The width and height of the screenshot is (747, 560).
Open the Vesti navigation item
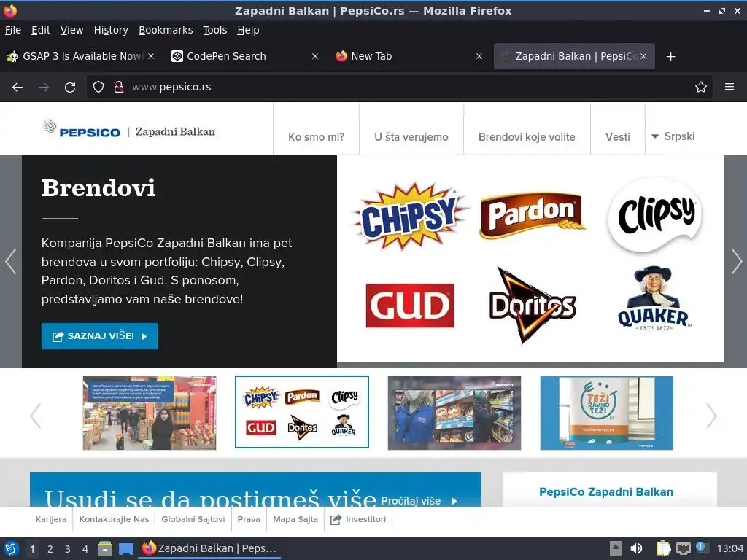coord(617,136)
